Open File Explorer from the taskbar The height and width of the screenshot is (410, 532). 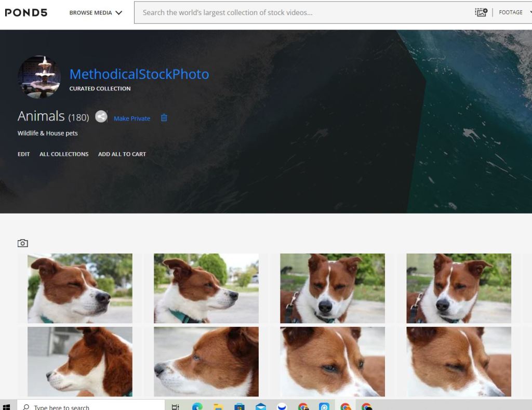click(218, 407)
